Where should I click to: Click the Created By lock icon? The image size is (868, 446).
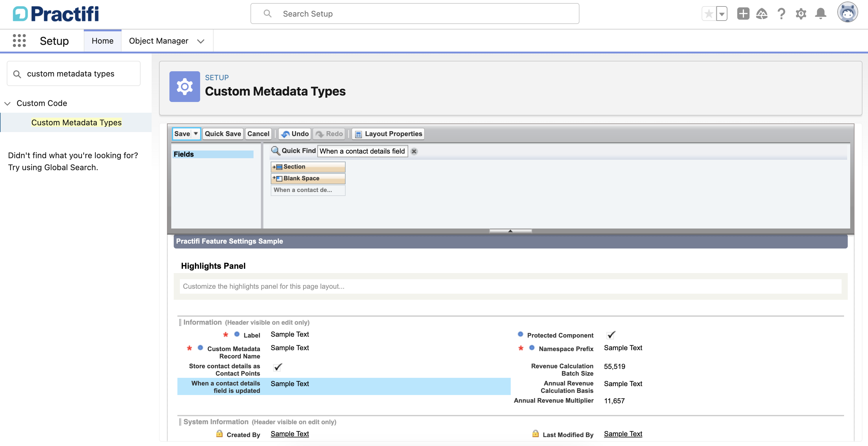tap(219, 433)
